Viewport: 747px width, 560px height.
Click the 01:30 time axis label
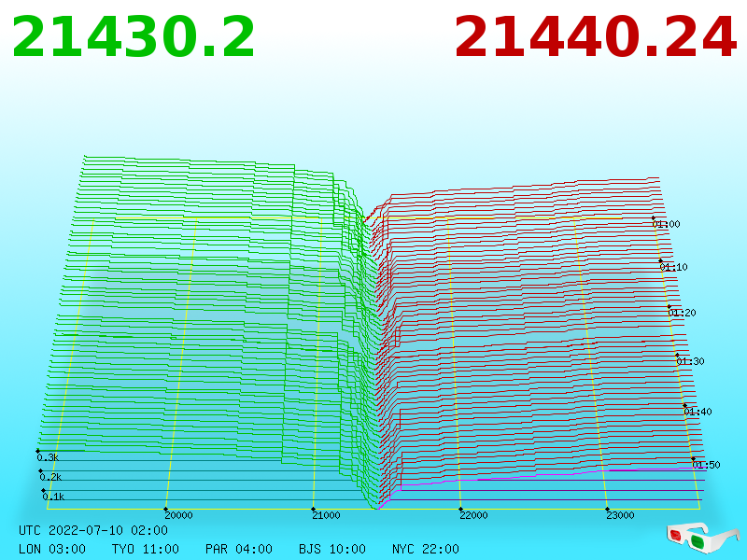coord(690,361)
